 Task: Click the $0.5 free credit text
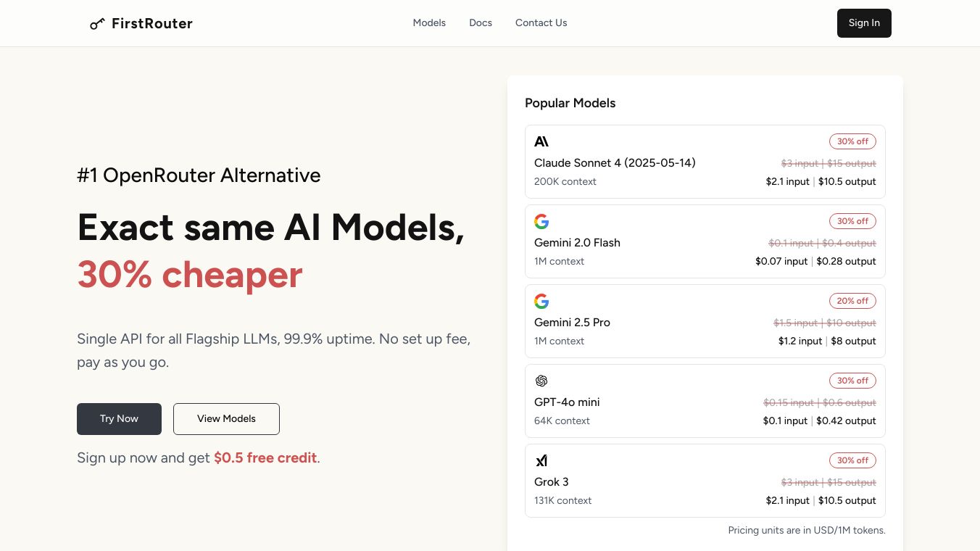point(265,458)
